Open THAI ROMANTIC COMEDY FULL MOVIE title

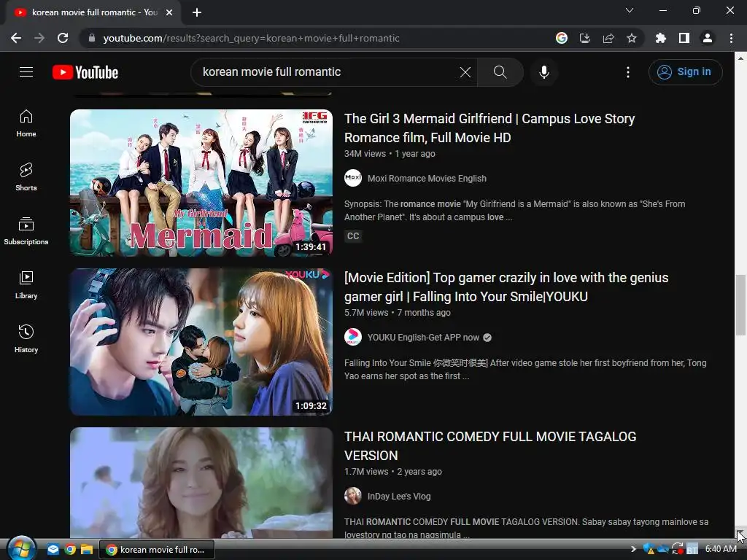(x=490, y=446)
